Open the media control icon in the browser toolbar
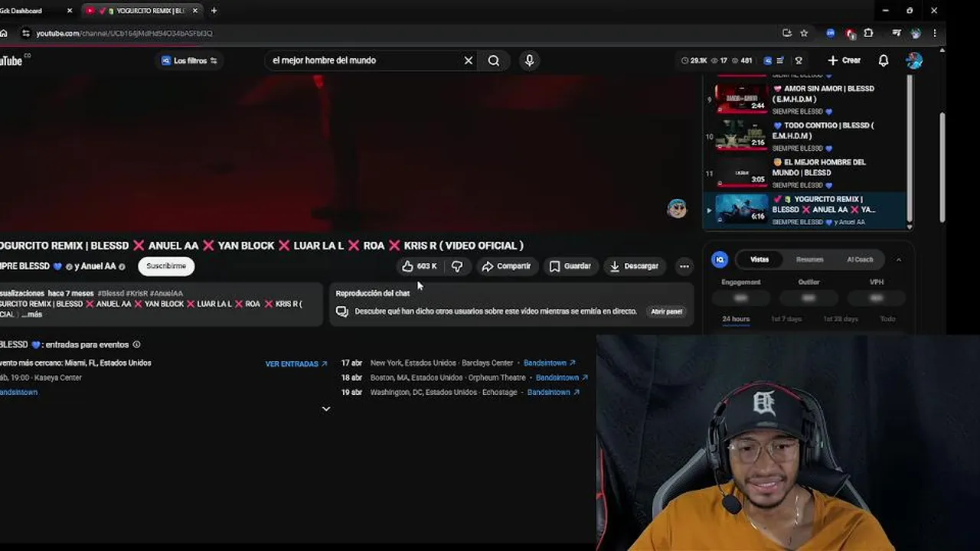This screenshot has height=551, width=980. tap(897, 33)
